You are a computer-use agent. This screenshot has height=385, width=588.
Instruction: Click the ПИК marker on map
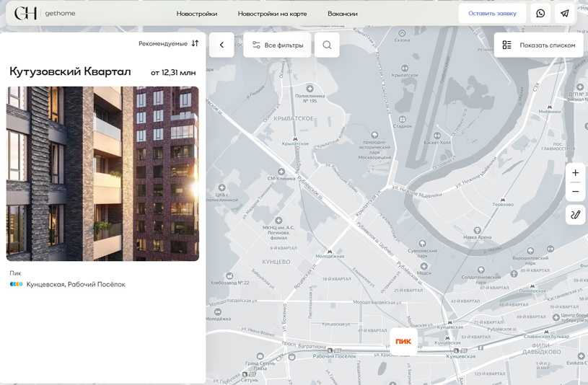[x=403, y=341]
